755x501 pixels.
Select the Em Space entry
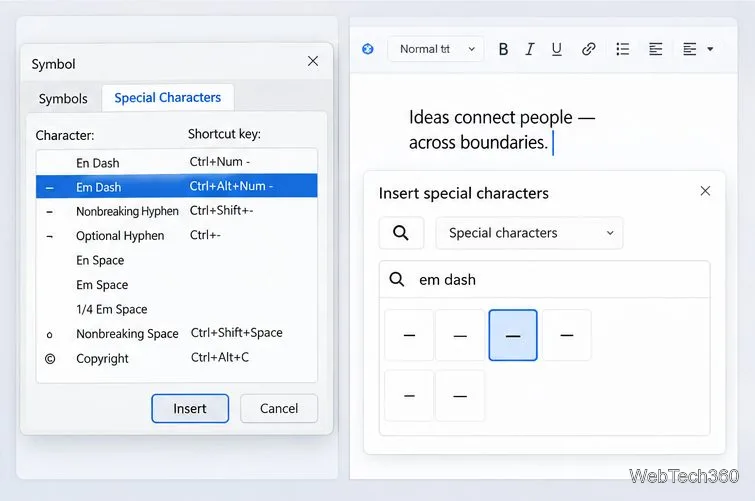pyautogui.click(x=177, y=285)
